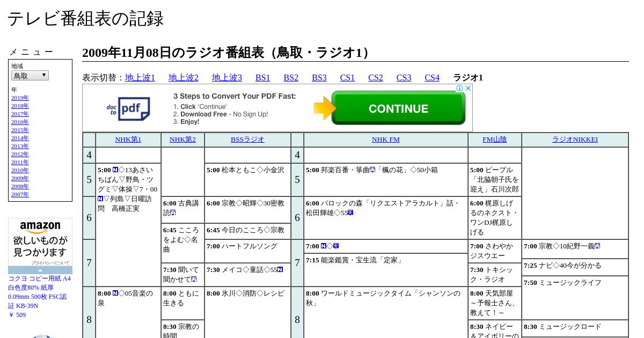Viewport: 644px width, 338px height.
Task: Open the 2015年 year link
Action: pos(20,130)
